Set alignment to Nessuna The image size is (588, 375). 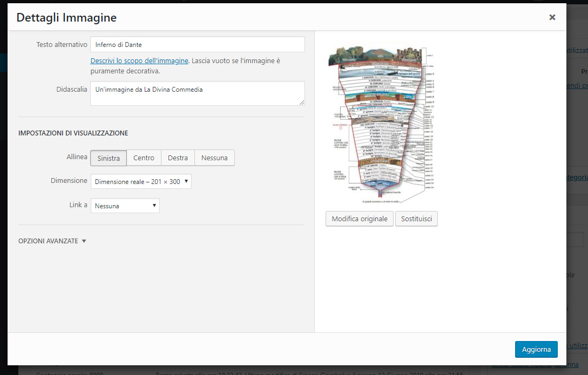(x=214, y=158)
